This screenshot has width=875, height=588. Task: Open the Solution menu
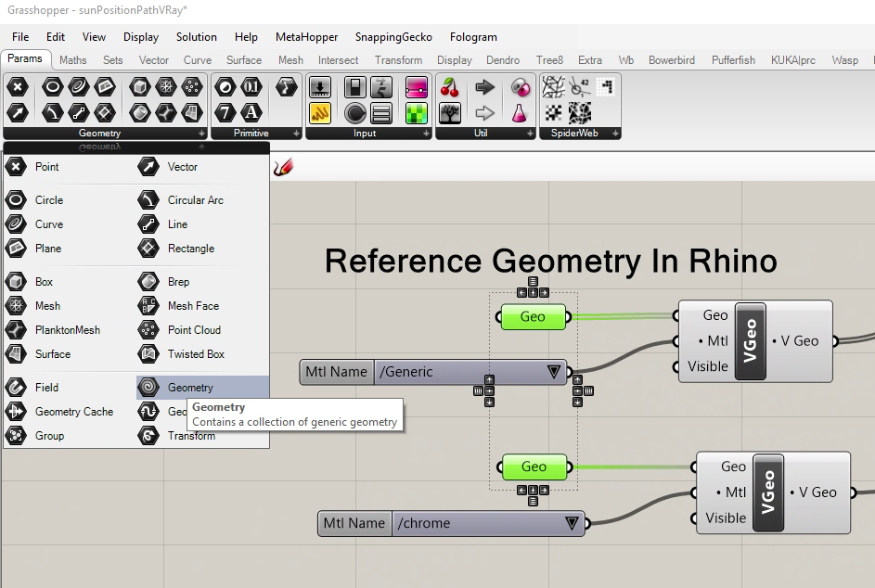point(196,37)
